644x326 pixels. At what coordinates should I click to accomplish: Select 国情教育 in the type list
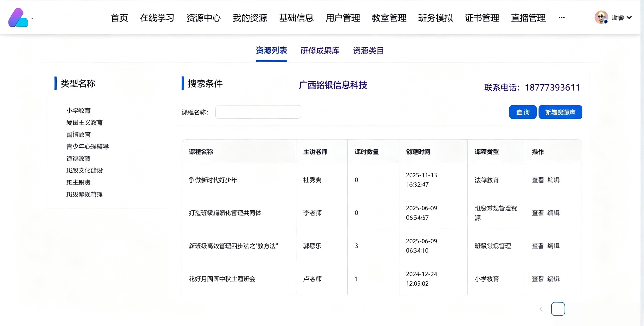[78, 135]
